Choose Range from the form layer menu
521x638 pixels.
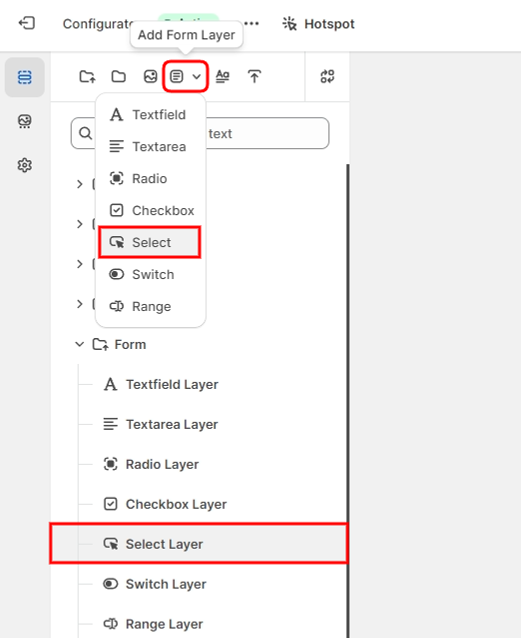150,306
